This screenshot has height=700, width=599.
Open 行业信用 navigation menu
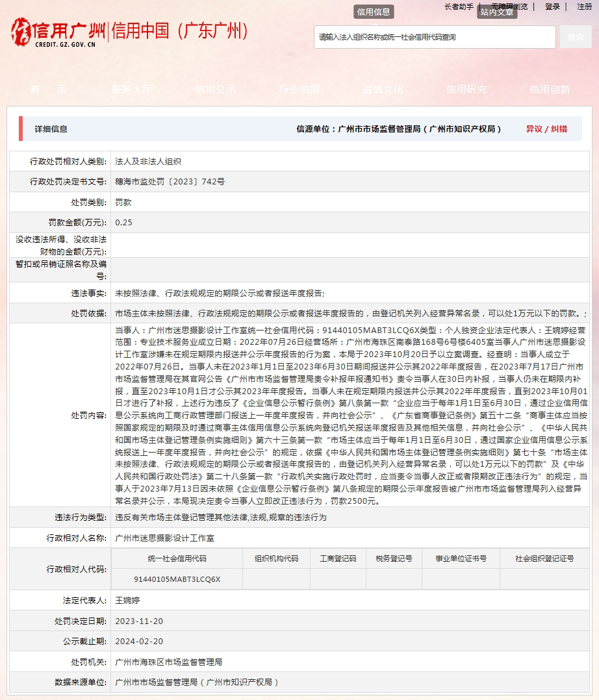pos(299,90)
